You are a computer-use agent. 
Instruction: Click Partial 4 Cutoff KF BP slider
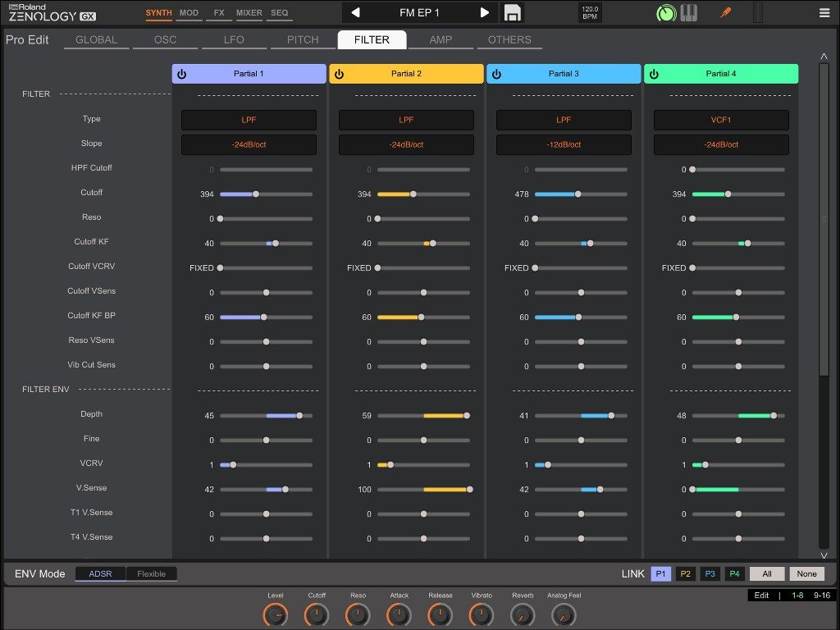coord(739,317)
